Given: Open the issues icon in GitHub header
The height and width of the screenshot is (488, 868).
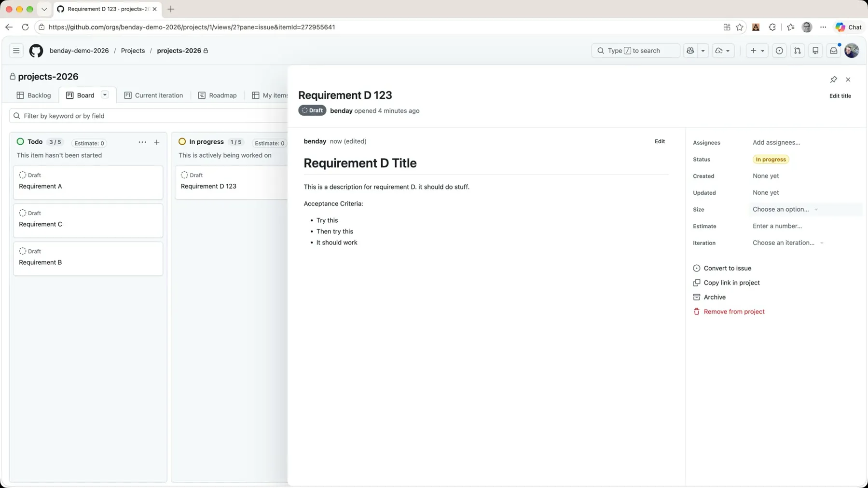Looking at the screenshot, I should 779,51.
